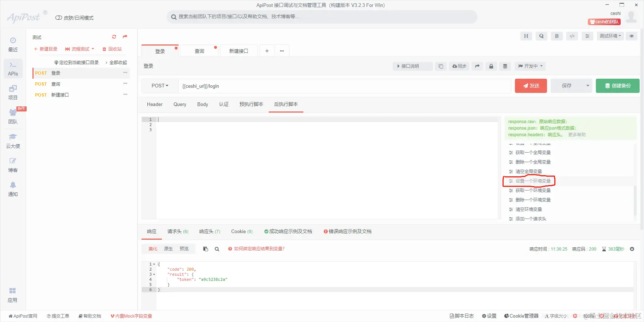The height and width of the screenshot is (322, 644).
Task: Toggle the eye view icon in top toolbar
Action: (x=632, y=36)
